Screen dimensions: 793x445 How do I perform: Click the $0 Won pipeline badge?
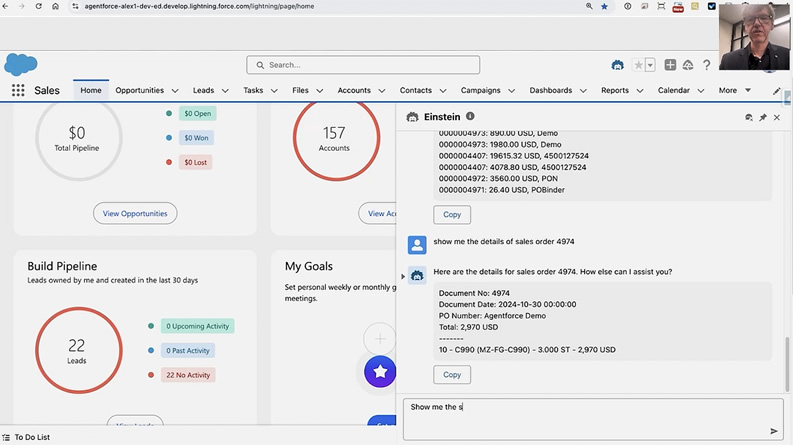[x=196, y=138]
